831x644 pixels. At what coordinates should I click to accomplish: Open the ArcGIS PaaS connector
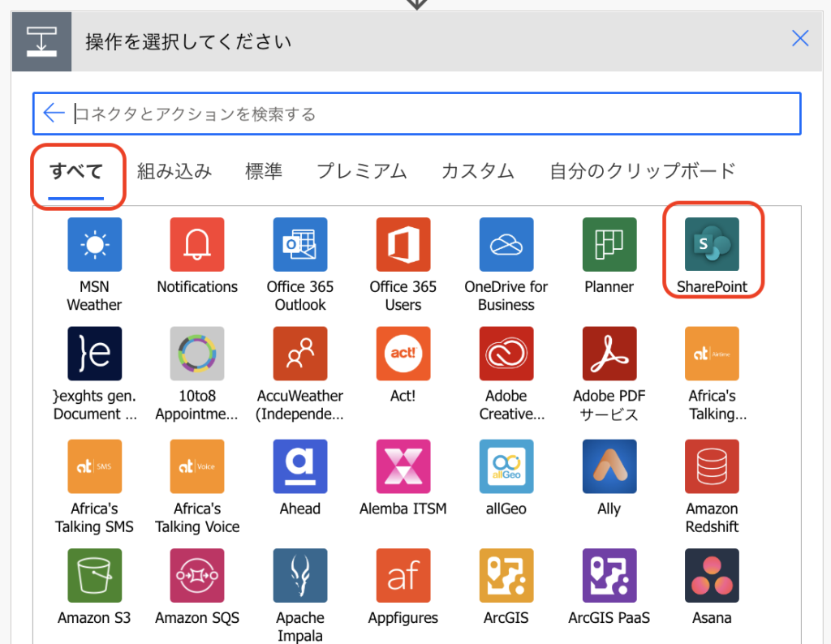click(x=609, y=575)
